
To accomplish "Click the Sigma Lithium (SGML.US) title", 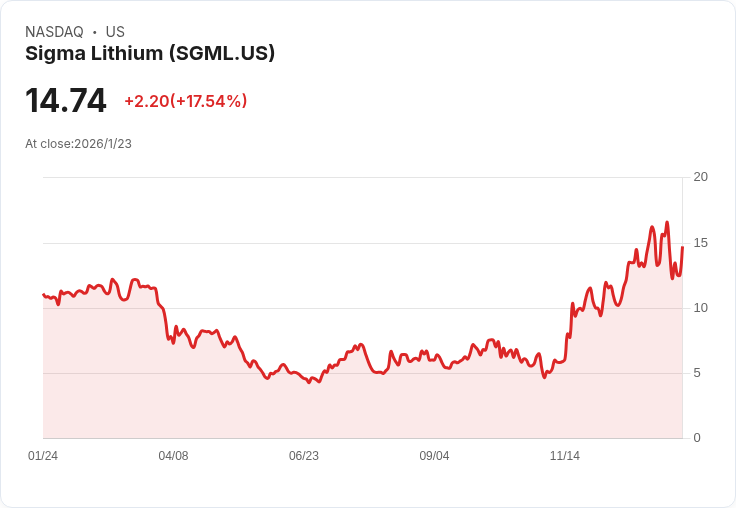I will pyautogui.click(x=150, y=54).
